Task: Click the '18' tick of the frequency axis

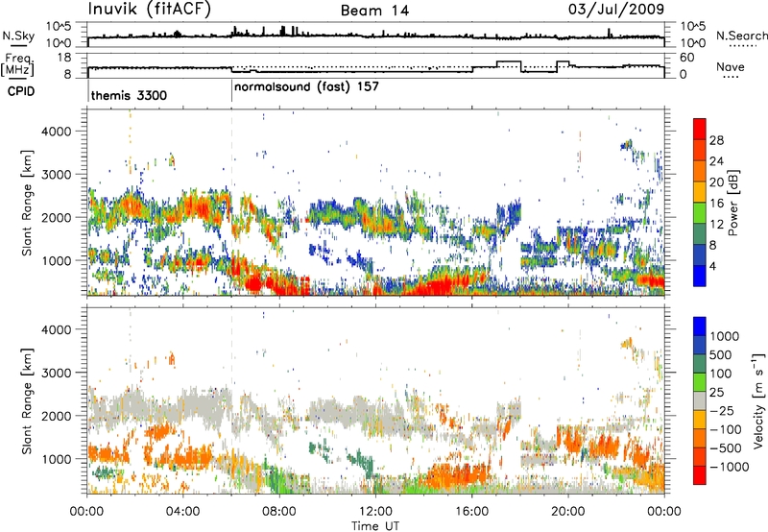Action: (x=64, y=58)
